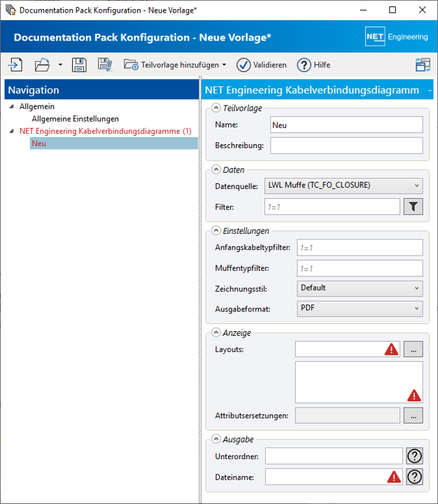Click the save-as floppy with pencil icon
Image resolution: width=438 pixels, height=504 pixels.
[105, 64]
